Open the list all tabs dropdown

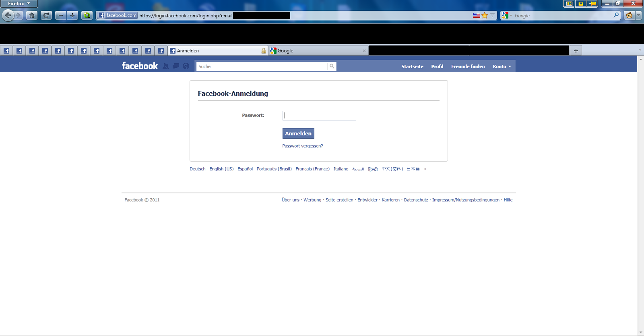tap(640, 50)
